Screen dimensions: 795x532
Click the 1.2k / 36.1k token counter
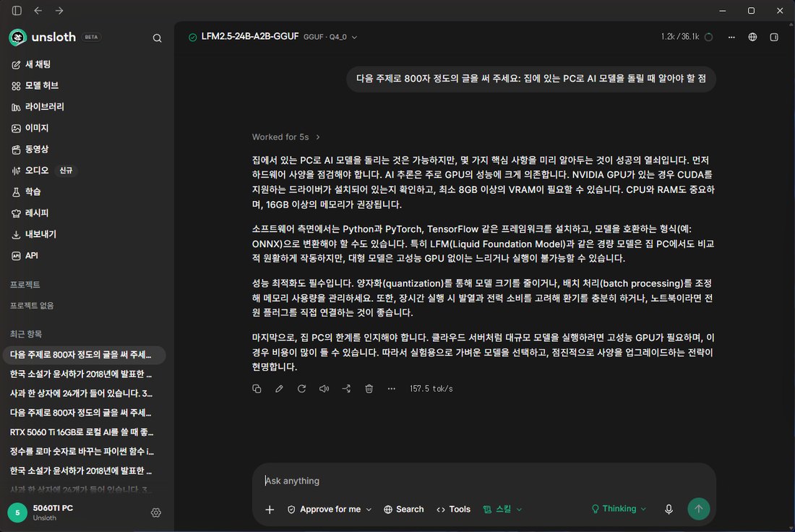pos(680,37)
